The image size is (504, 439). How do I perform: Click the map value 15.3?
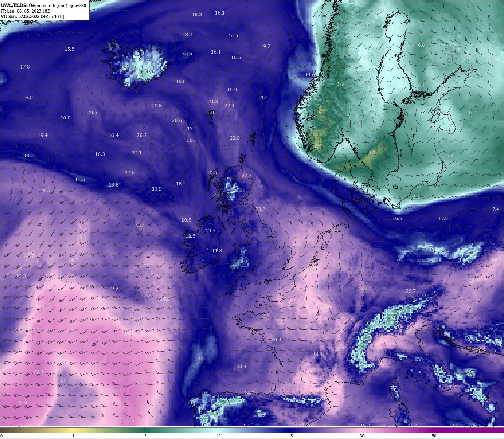pos(192,129)
